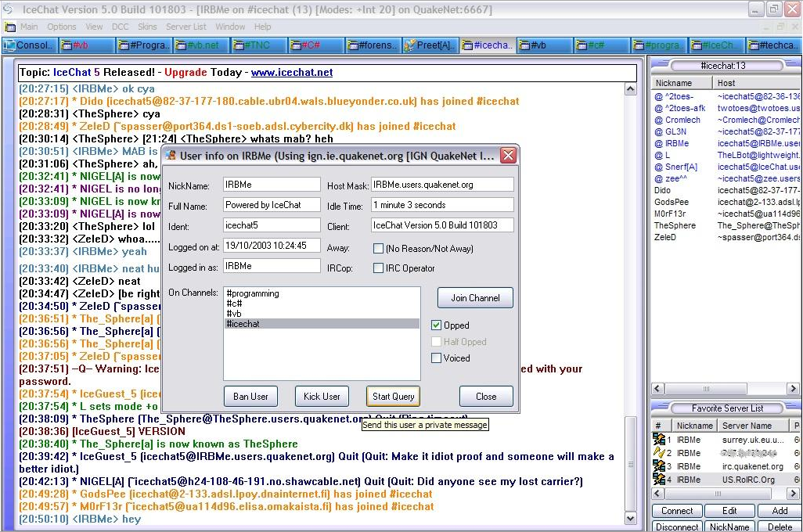The image size is (803, 532).
Task: Open the Skins menu
Action: [x=147, y=27]
